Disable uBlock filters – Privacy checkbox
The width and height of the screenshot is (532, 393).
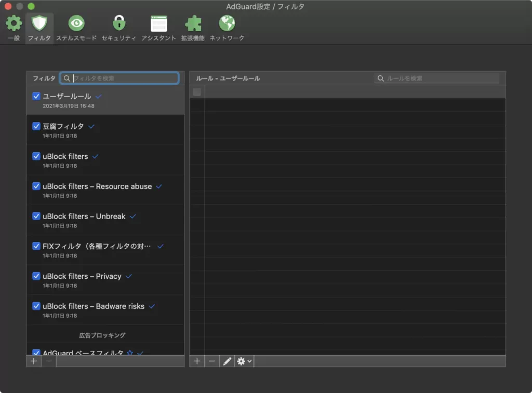(x=36, y=276)
